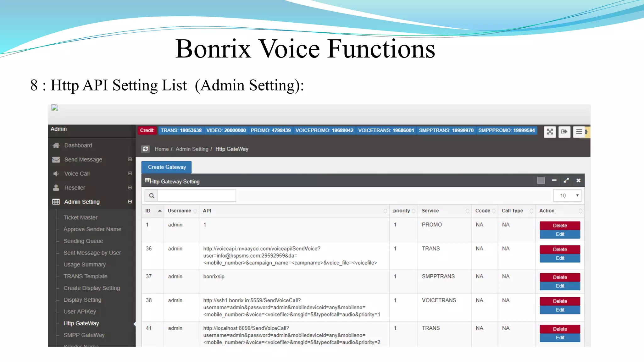Click the logout arrow icon in header
Viewport: 644px width, 362px height.
click(564, 132)
